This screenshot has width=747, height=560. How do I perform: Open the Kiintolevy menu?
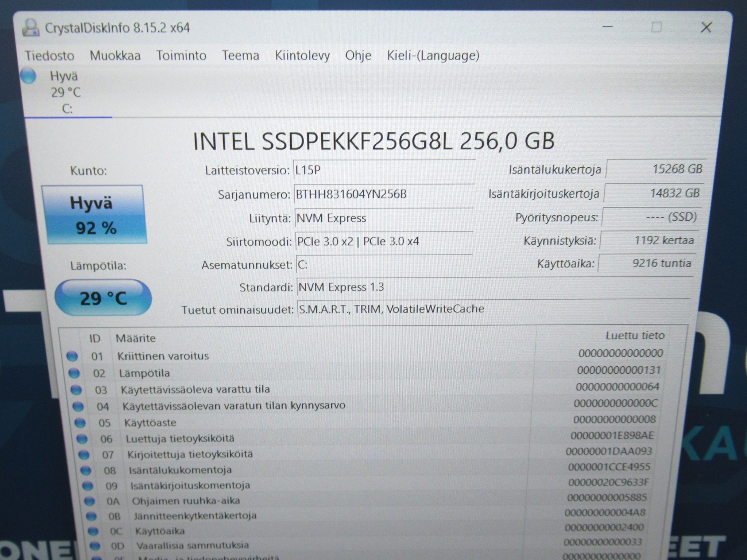coord(302,55)
